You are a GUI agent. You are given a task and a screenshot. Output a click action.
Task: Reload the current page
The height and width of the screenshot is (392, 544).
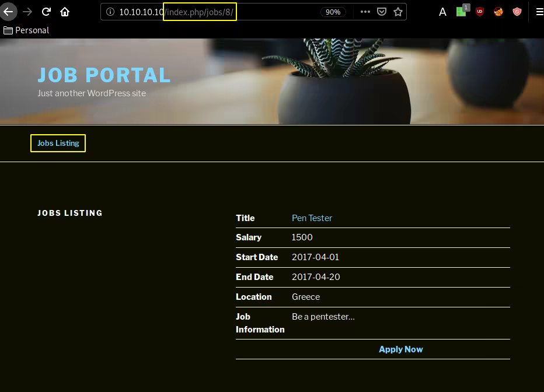[46, 12]
